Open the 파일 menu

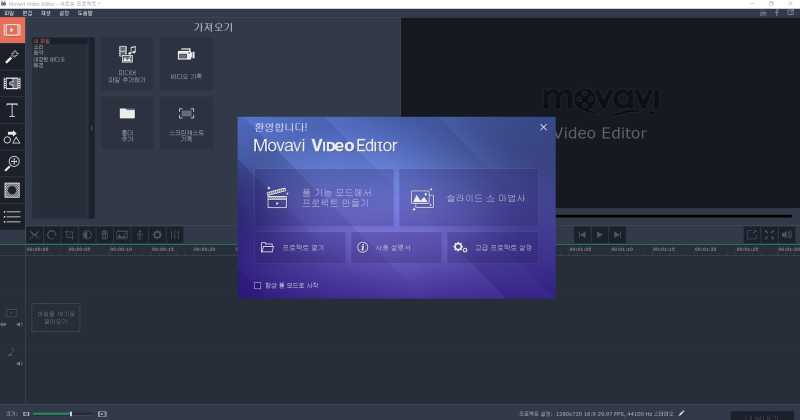click(x=9, y=13)
